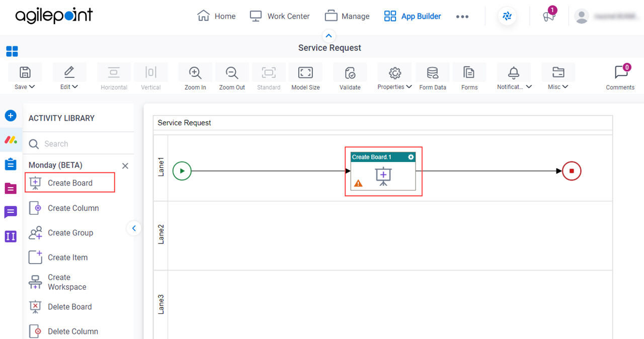Open the Misc folder icon
Image resolution: width=644 pixels, height=339 pixels.
tap(558, 72)
